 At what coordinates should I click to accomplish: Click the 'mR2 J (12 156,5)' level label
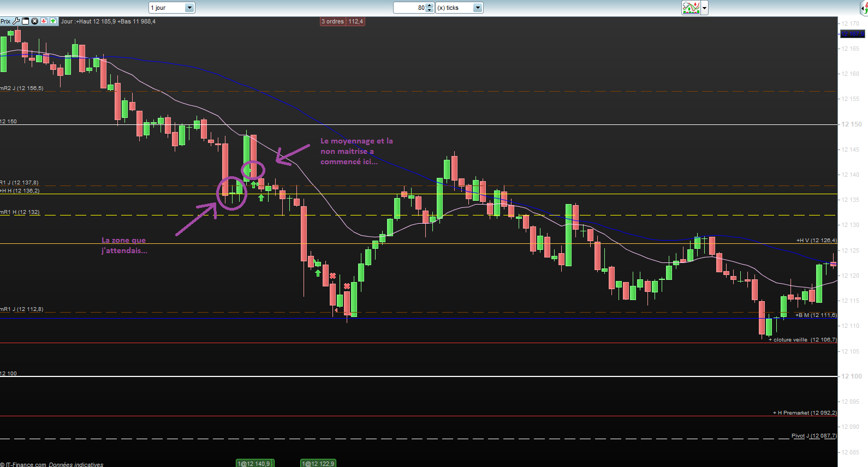click(x=22, y=88)
